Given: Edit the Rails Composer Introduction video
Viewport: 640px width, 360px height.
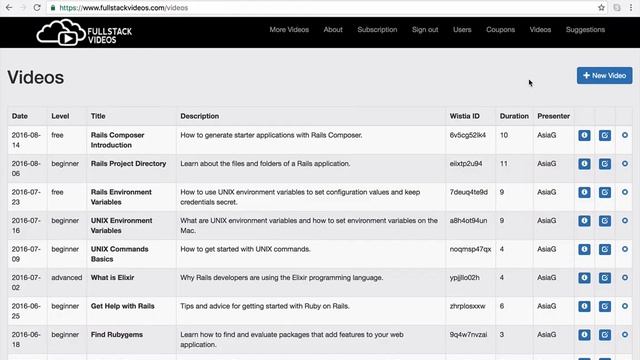Looking at the screenshot, I should click(x=604, y=135).
